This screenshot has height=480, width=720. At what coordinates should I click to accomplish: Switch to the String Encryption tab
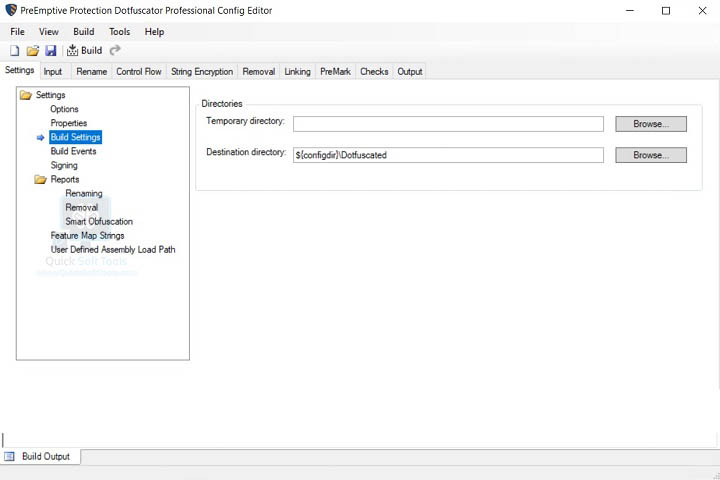[202, 72]
